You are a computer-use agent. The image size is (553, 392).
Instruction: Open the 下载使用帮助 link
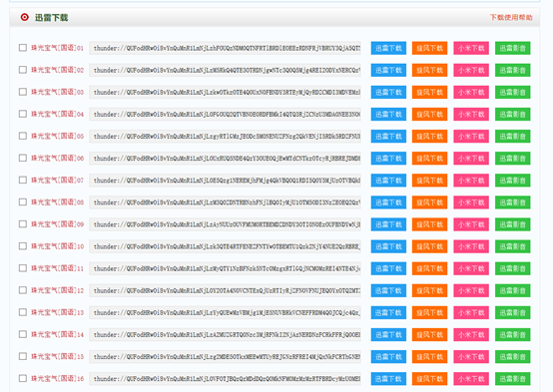[511, 17]
